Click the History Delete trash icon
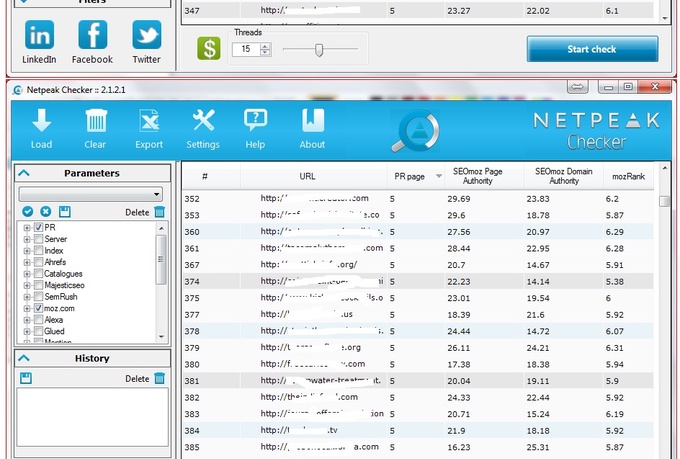Viewport: 680px width, 459px height. [160, 378]
